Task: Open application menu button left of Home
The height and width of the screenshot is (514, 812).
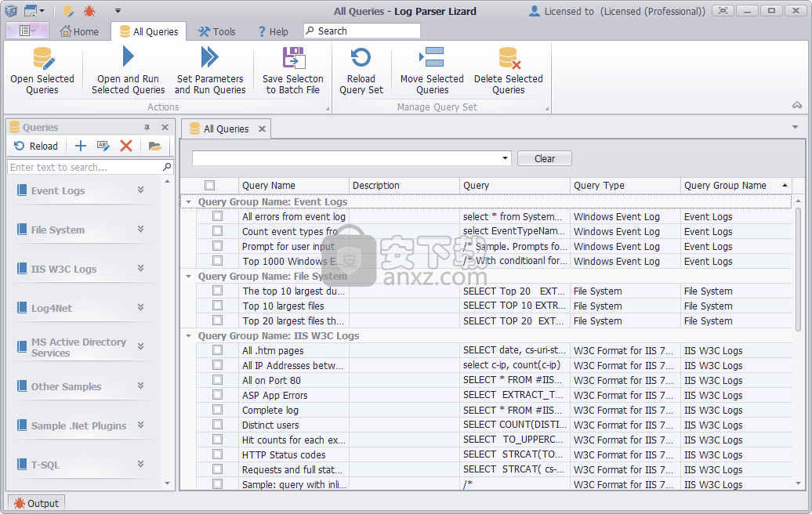Action: (27, 31)
